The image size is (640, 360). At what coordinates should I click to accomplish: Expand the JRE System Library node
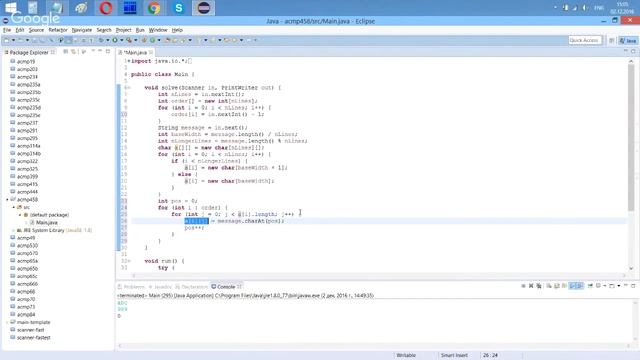[13, 231]
